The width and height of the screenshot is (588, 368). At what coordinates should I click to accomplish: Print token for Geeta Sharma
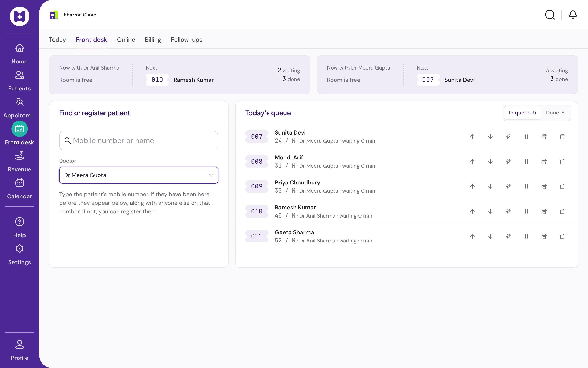pos(544,236)
